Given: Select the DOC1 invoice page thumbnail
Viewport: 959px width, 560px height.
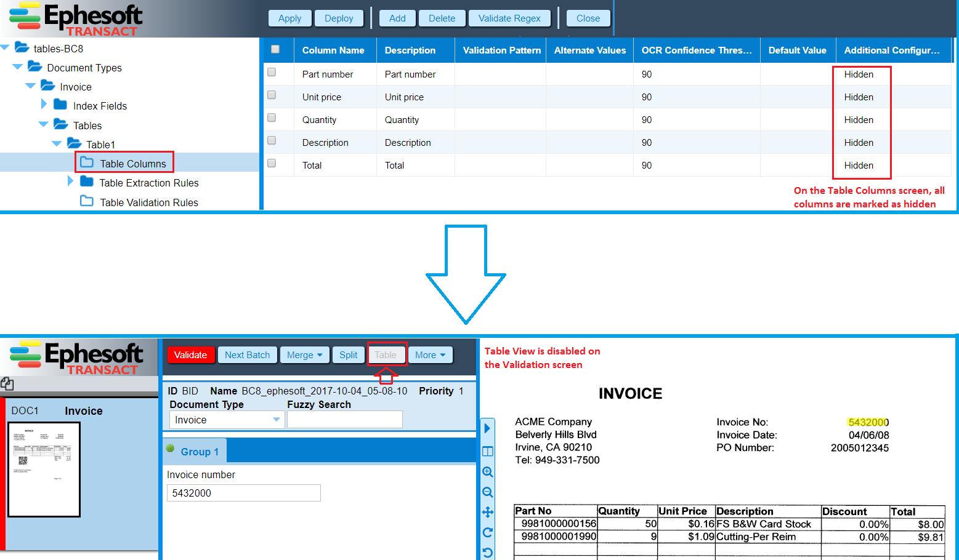Looking at the screenshot, I should (x=44, y=470).
